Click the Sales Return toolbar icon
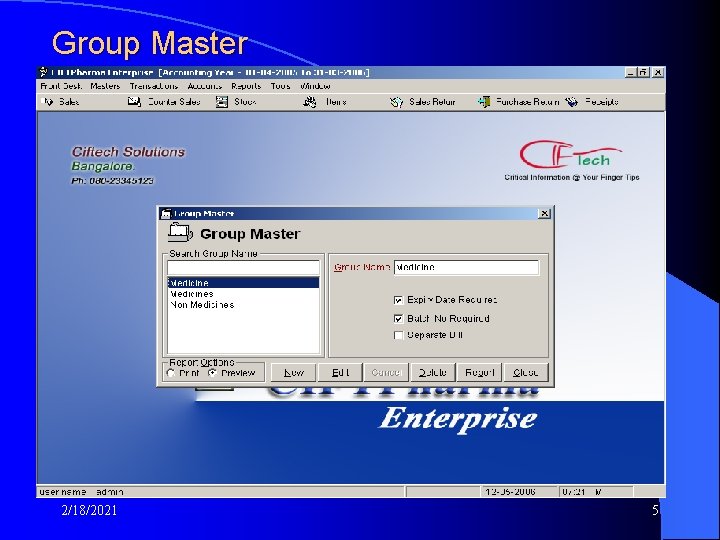Image resolution: width=720 pixels, height=540 pixels. pyautogui.click(x=396, y=102)
